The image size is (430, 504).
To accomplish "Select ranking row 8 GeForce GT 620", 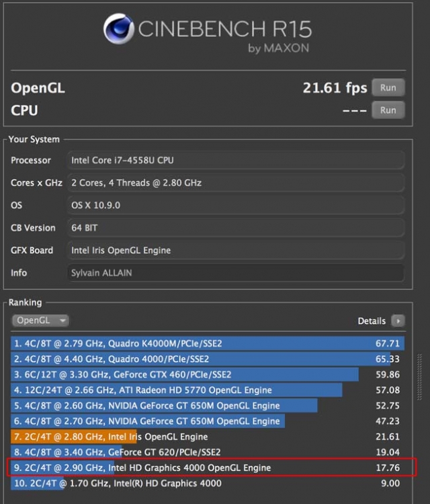I will [x=208, y=452].
